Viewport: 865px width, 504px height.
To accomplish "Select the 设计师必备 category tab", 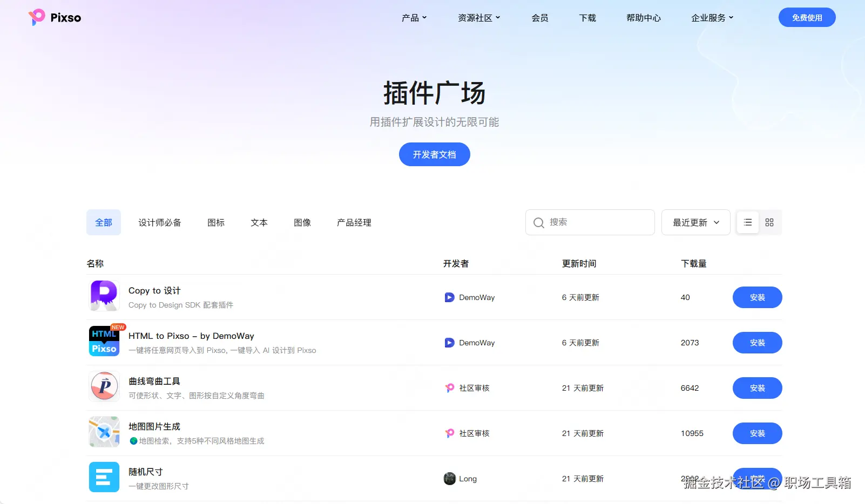I will point(160,222).
